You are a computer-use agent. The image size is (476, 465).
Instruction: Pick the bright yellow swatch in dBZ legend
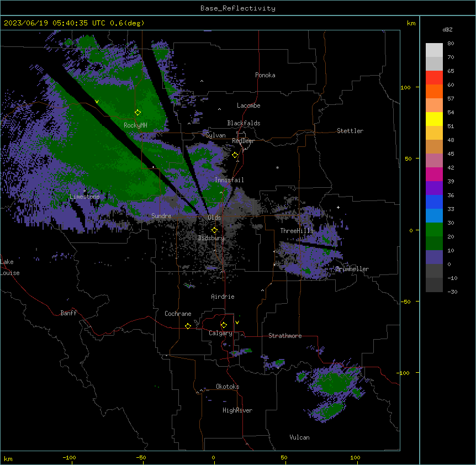click(434, 119)
